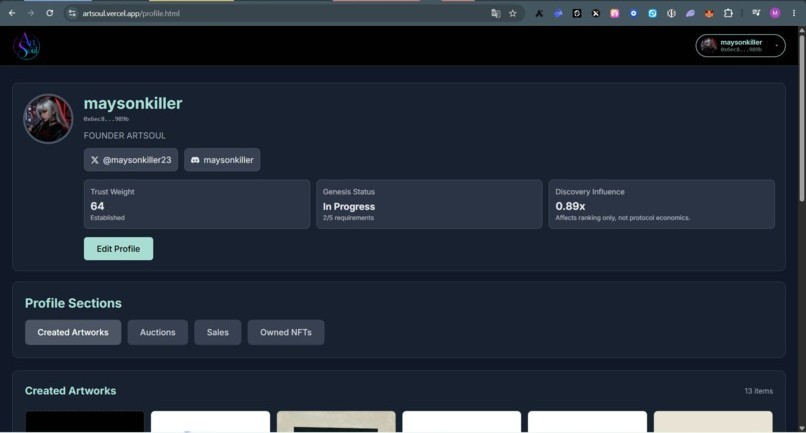Click the 0.89x influence value

coord(570,206)
